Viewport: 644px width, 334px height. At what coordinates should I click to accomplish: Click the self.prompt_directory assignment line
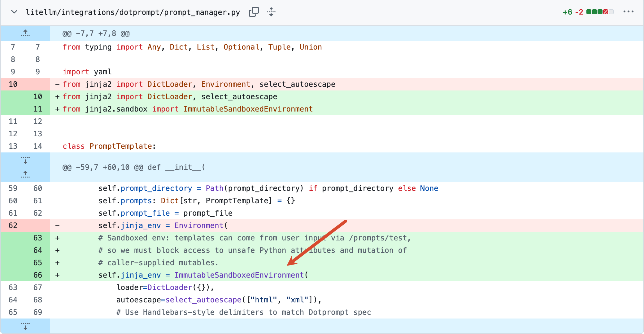[x=268, y=188]
